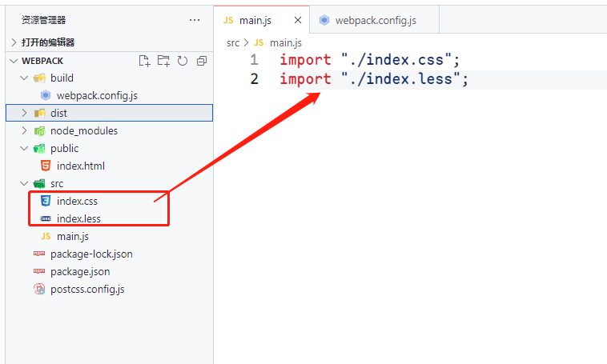Expand the dist folder chevron

point(24,113)
